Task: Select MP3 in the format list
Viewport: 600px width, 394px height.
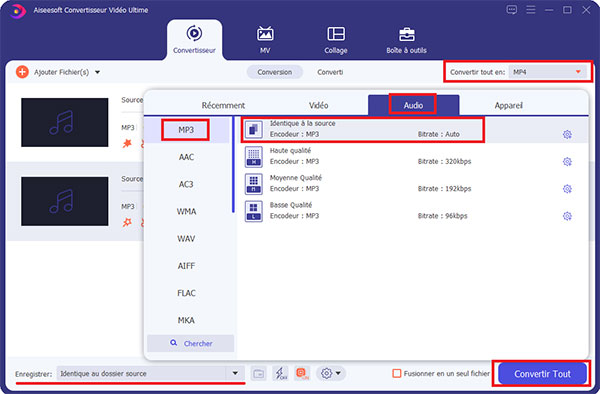Action: click(x=186, y=130)
